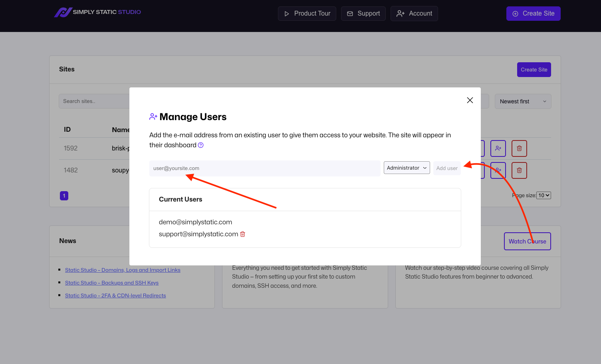Click the help icon after 'their dashboard'
The image size is (601, 364).
[x=201, y=145]
